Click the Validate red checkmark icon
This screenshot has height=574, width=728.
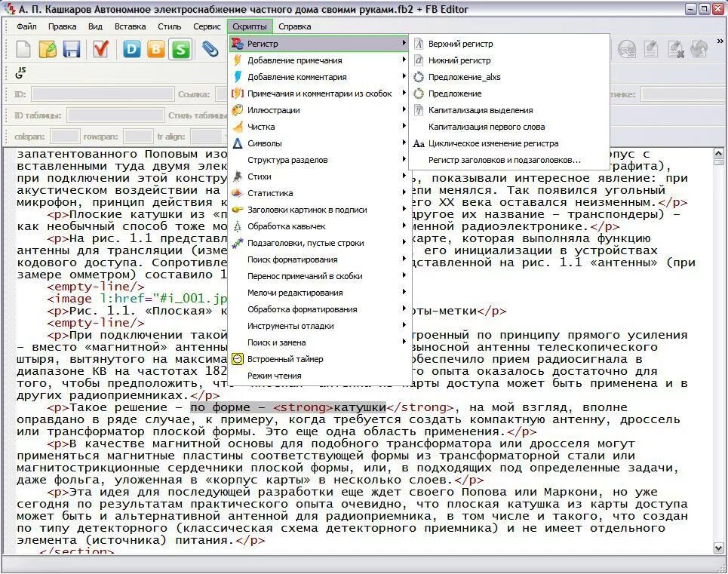(100, 49)
